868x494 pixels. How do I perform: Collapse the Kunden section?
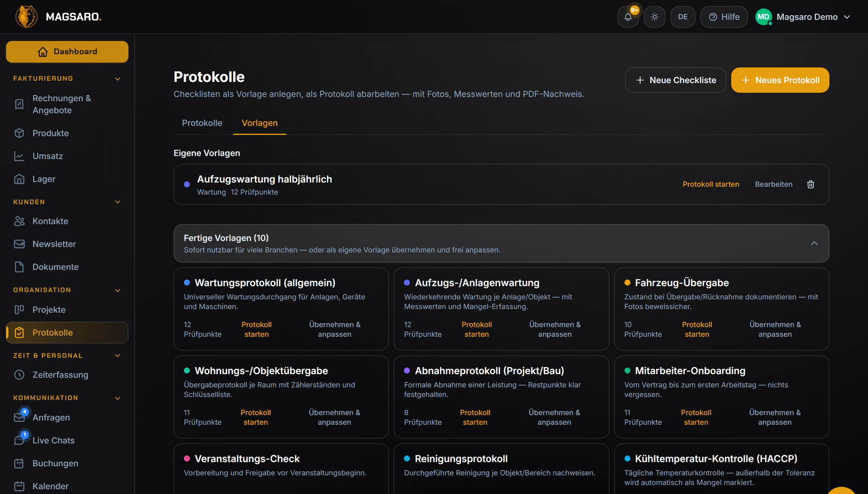118,202
